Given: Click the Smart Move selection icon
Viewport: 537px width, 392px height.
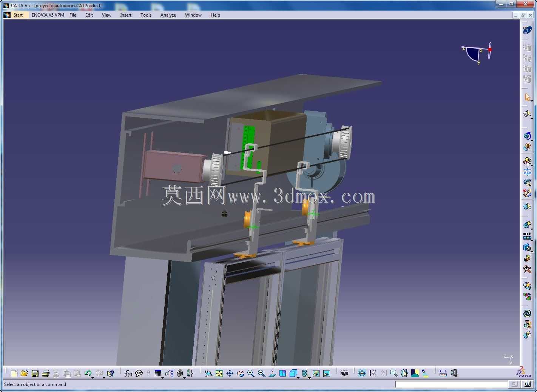Looking at the screenshot, I should (x=527, y=114).
